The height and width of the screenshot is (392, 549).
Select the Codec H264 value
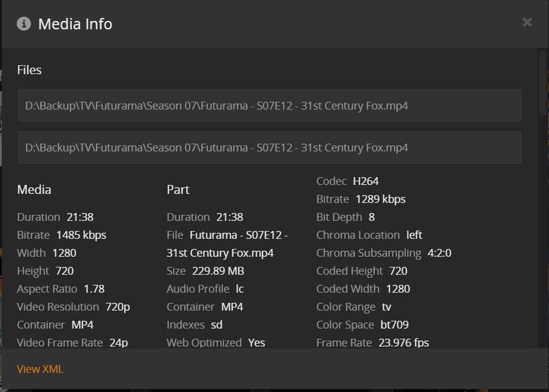coord(365,181)
